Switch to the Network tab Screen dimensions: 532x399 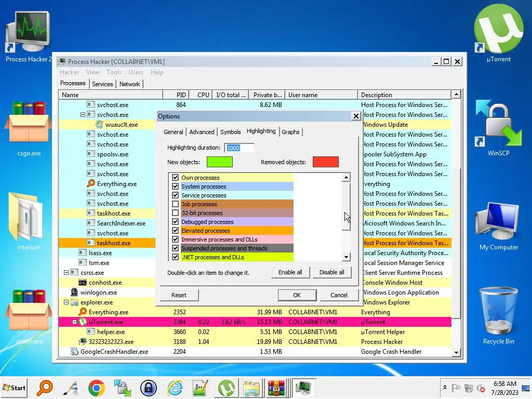pos(129,84)
